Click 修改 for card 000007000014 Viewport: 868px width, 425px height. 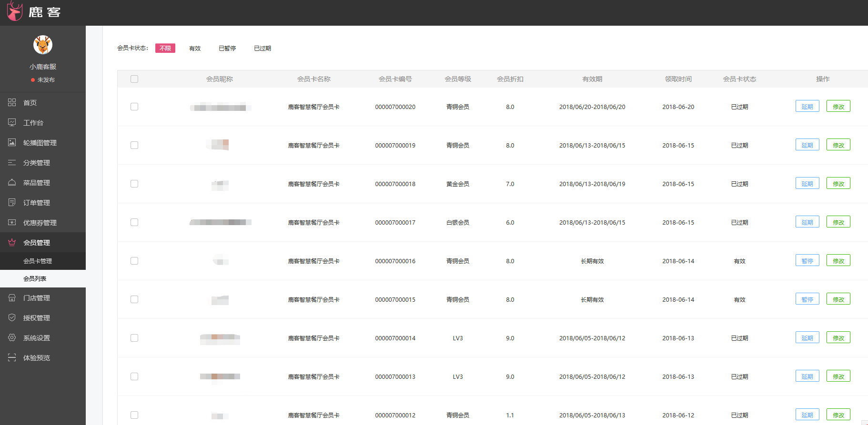coord(838,337)
